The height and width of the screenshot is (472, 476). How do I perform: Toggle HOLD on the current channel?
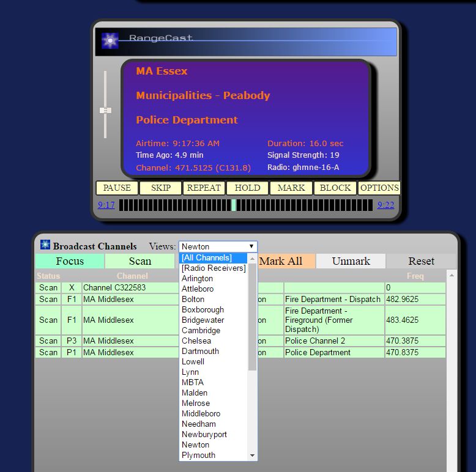tap(247, 188)
